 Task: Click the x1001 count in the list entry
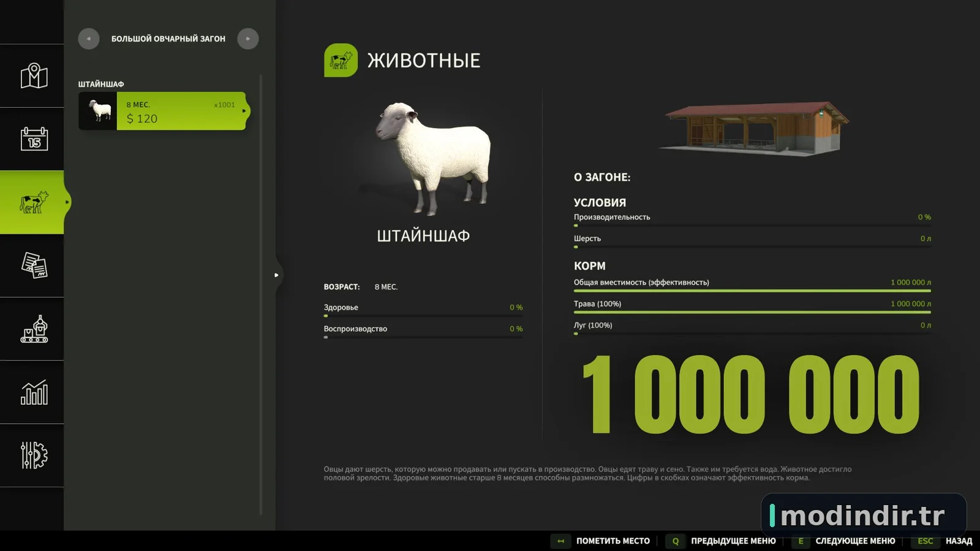(x=224, y=105)
